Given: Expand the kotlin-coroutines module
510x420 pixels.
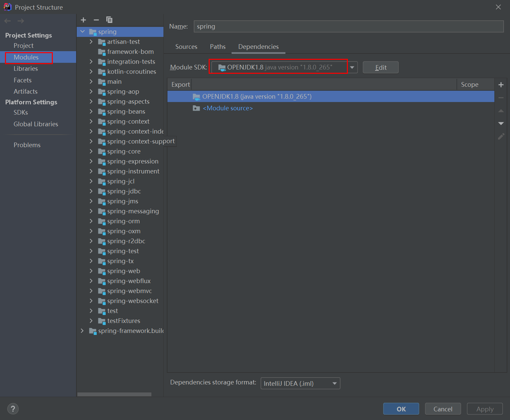Looking at the screenshot, I should pyautogui.click(x=91, y=71).
